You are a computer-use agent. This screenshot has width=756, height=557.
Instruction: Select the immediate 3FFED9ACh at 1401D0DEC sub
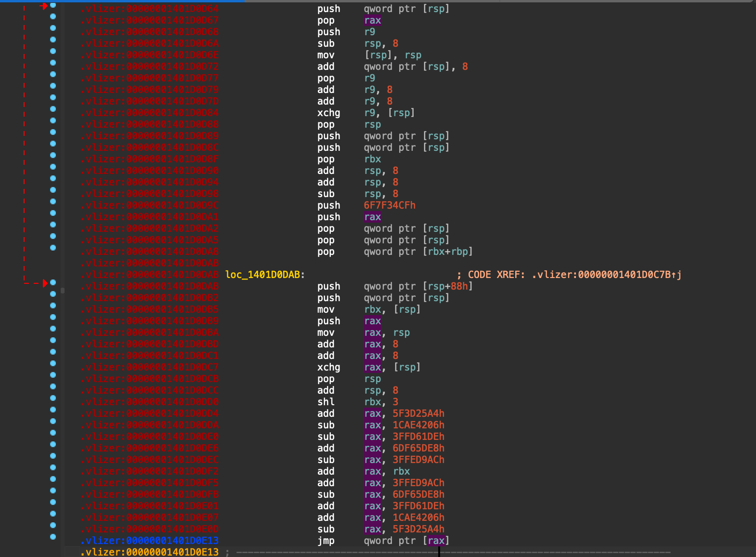tap(418, 460)
